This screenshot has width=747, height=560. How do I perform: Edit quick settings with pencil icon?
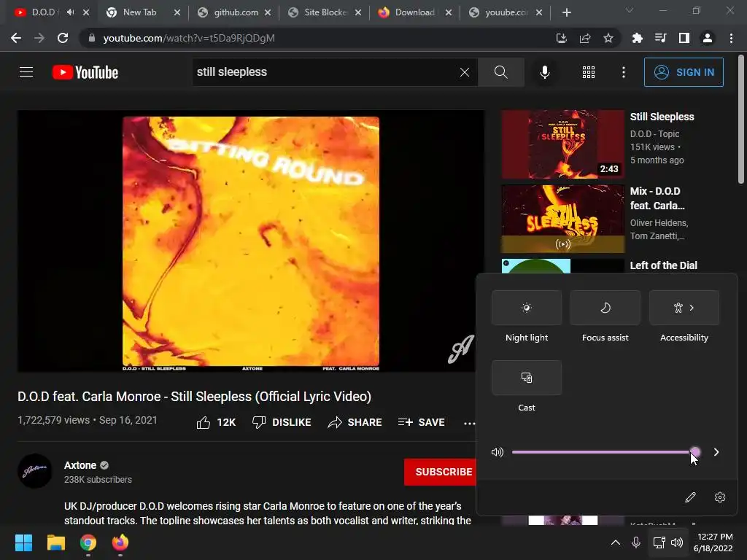690,497
